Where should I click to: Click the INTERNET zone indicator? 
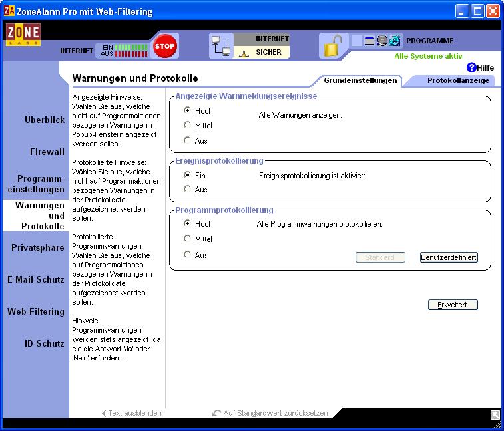(262, 39)
